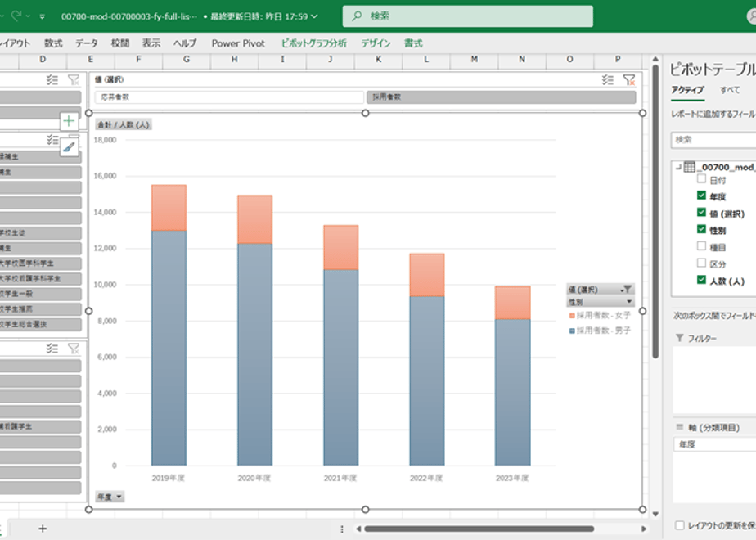Click multi-select icon of middle-left slicer
This screenshot has width=756, height=540.
pyautogui.click(x=52, y=140)
